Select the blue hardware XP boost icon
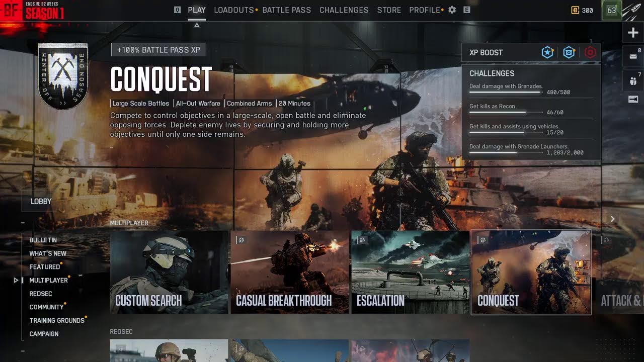 click(569, 52)
